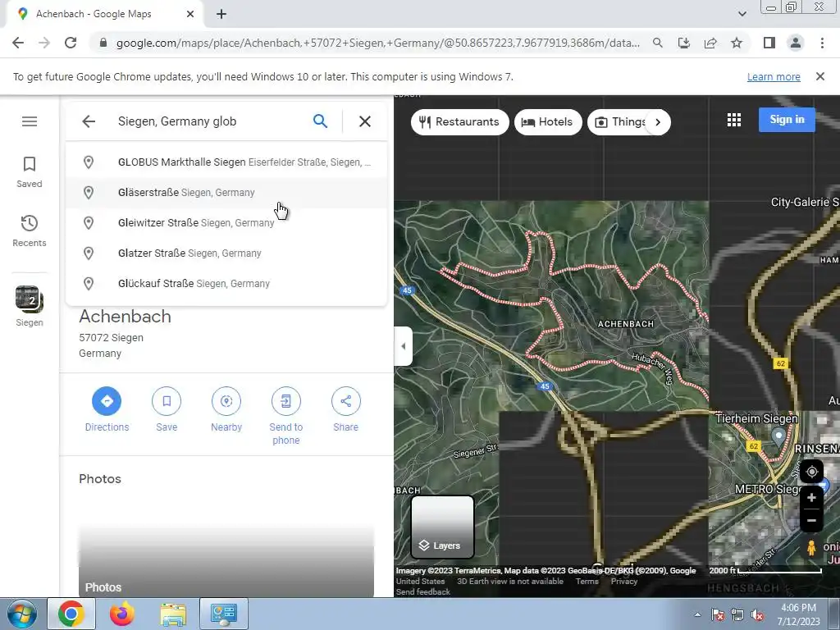Clear the search text with X
The width and height of the screenshot is (840, 630).
(x=365, y=121)
